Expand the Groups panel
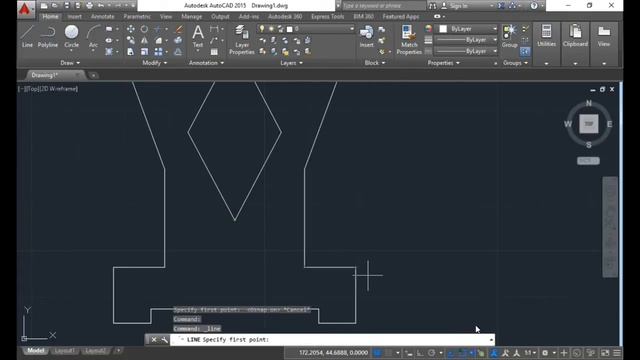Screen dimensions: 640x360 [x=515, y=63]
